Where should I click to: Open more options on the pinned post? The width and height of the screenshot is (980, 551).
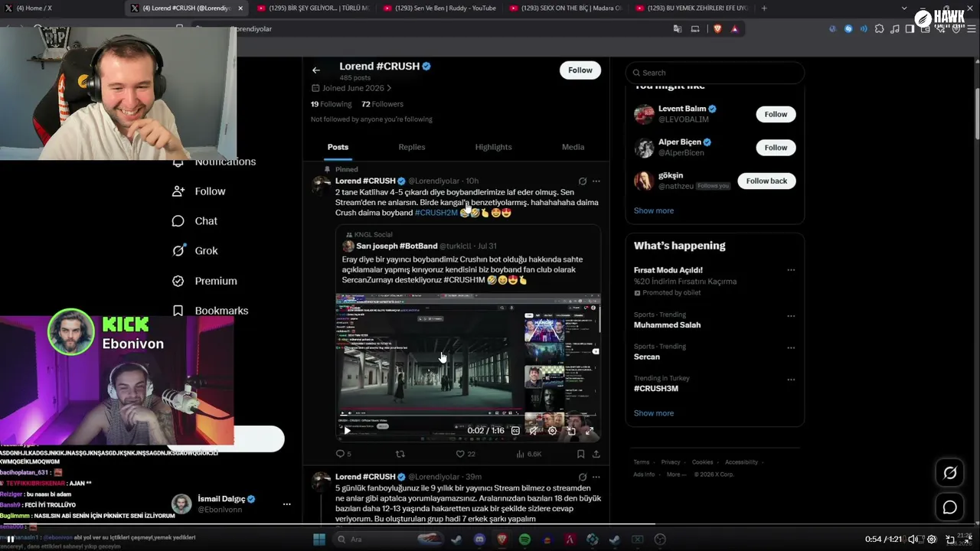click(596, 181)
